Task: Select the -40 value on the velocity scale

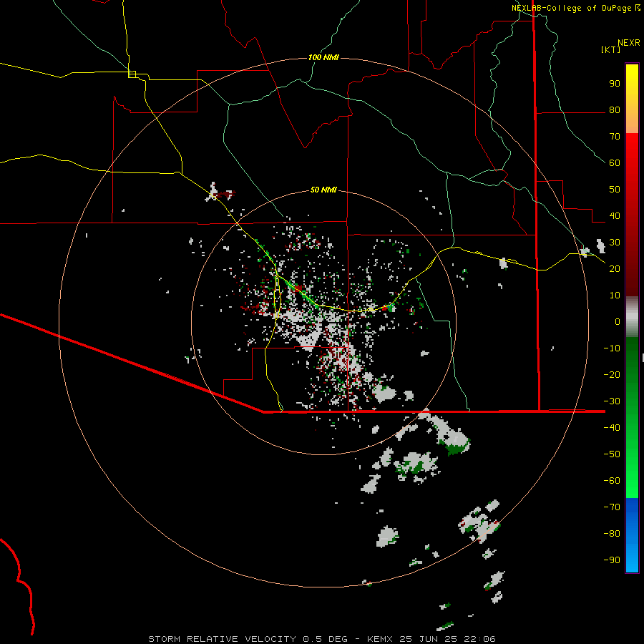Action: 612,428
